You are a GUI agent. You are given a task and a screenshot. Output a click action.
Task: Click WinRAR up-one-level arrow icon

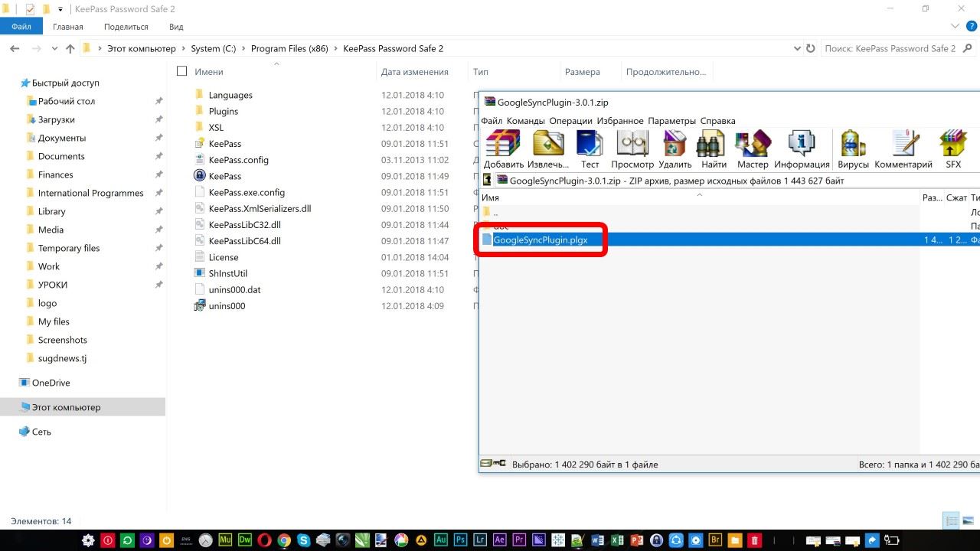[487, 181]
